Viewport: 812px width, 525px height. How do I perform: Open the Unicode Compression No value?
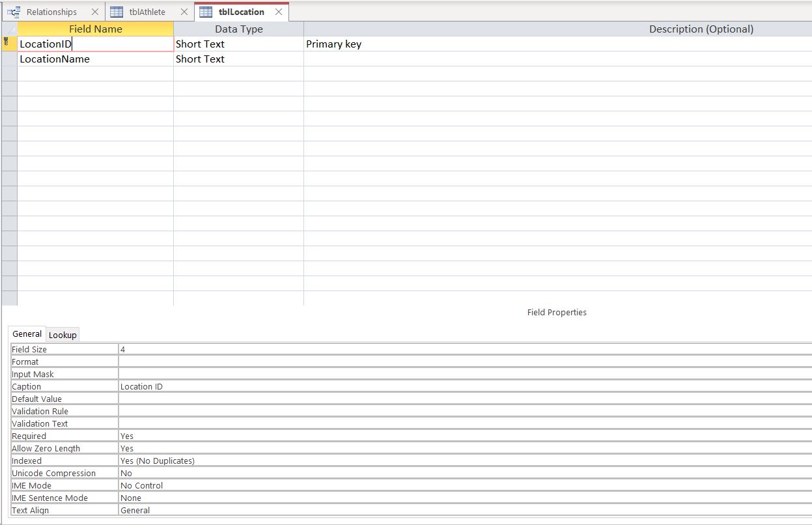click(465, 473)
